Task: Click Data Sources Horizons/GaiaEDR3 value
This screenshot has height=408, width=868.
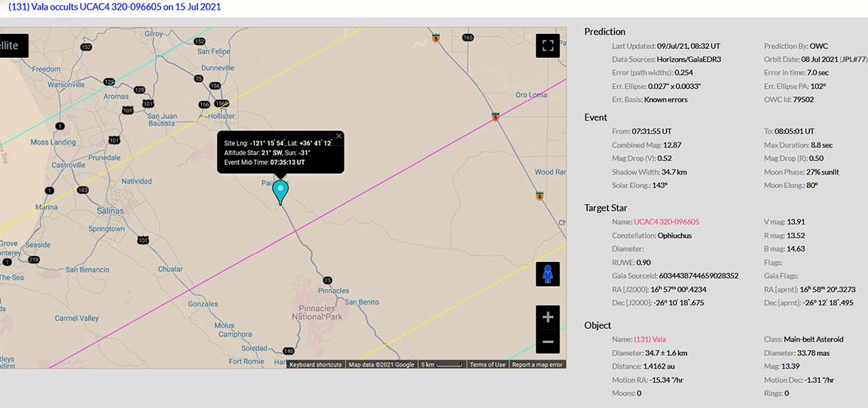Action: click(689, 59)
